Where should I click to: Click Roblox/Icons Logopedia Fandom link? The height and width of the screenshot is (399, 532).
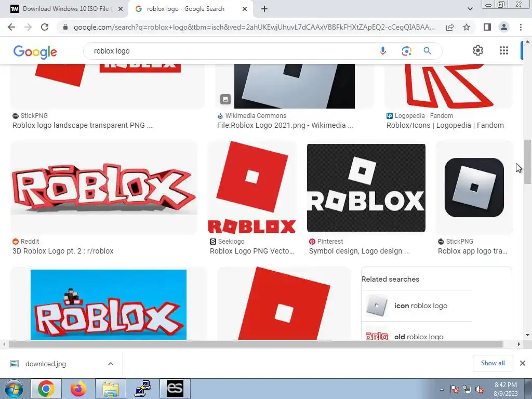click(x=445, y=125)
